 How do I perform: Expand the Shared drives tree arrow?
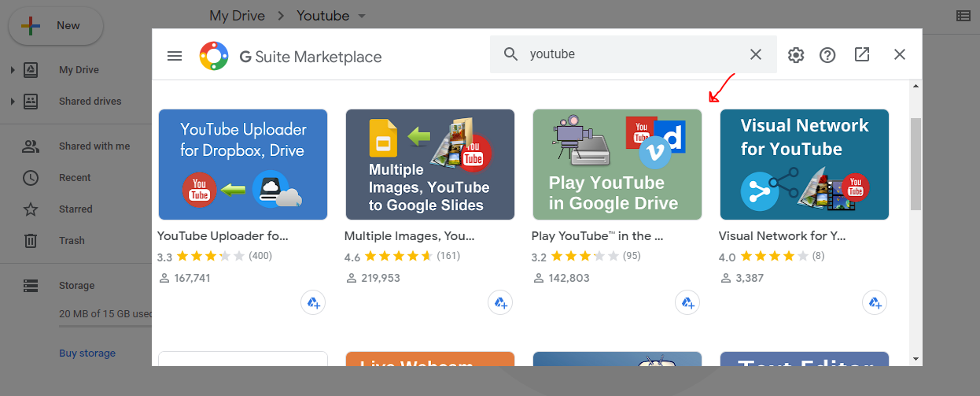(x=13, y=102)
